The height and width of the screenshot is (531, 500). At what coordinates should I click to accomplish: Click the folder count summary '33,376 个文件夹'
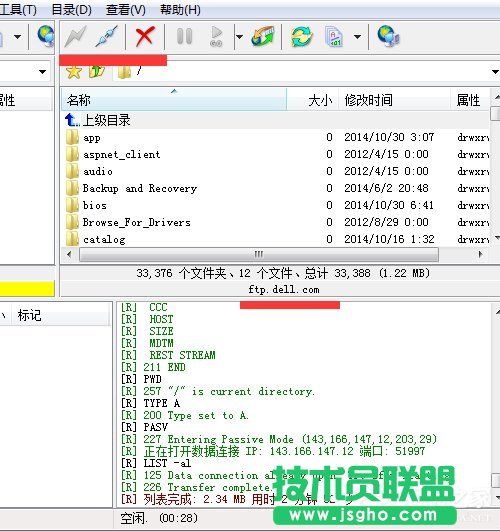181,273
